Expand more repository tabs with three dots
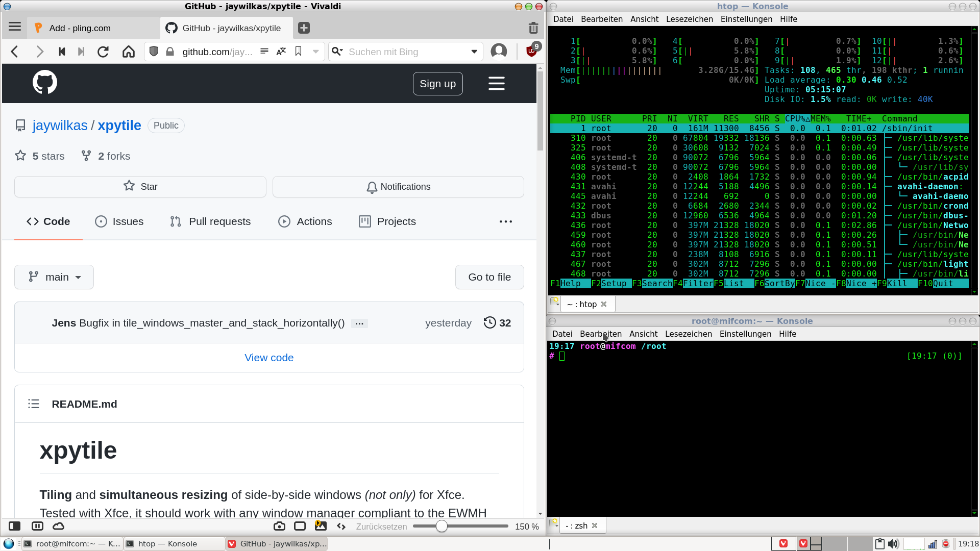Viewport: 980px width, 551px height. [x=506, y=221]
